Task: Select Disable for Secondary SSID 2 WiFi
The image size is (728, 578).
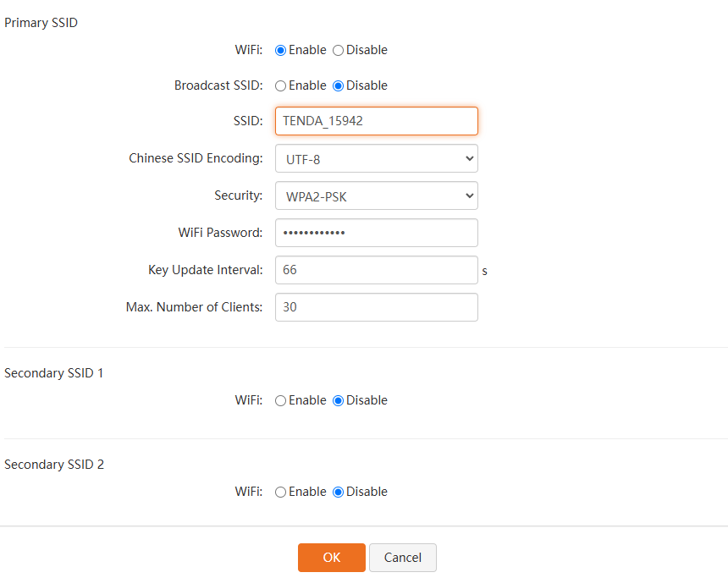Action: [339, 492]
